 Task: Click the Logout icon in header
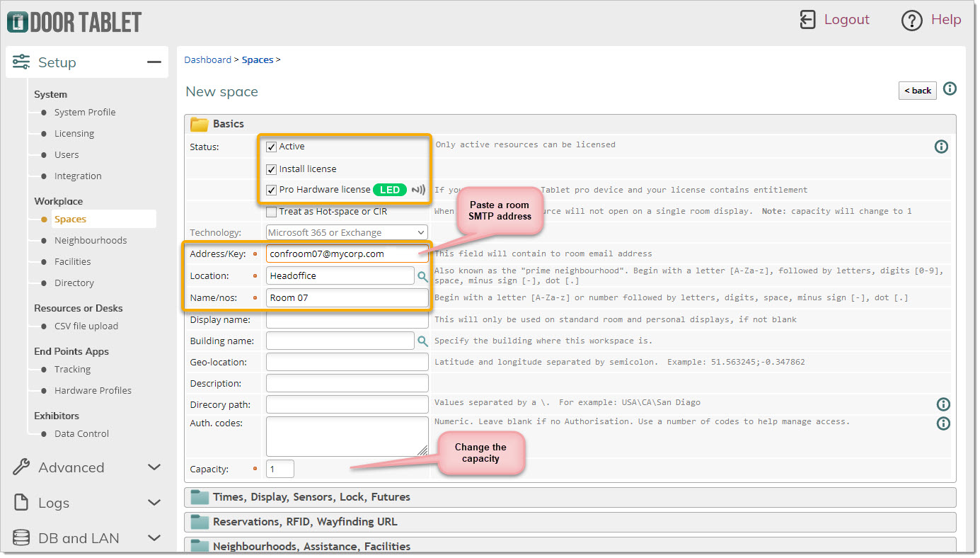click(x=807, y=20)
